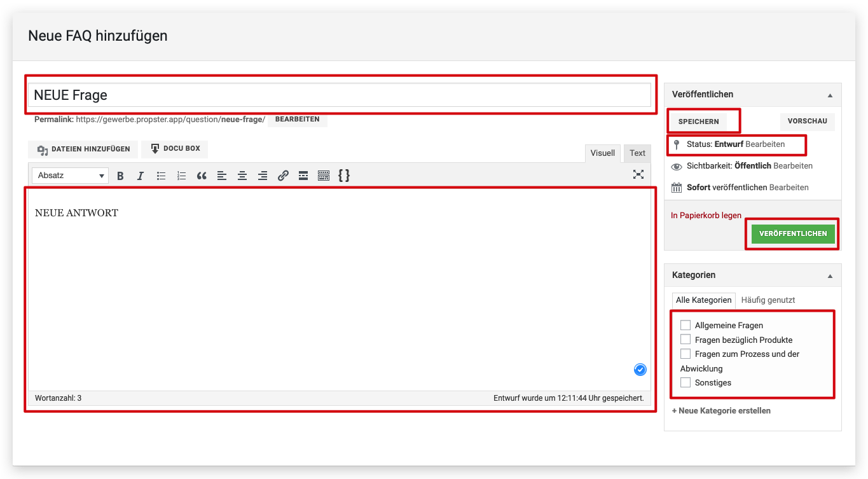Check the Allgemeine Fragen category
The image size is (868, 479).
click(685, 325)
